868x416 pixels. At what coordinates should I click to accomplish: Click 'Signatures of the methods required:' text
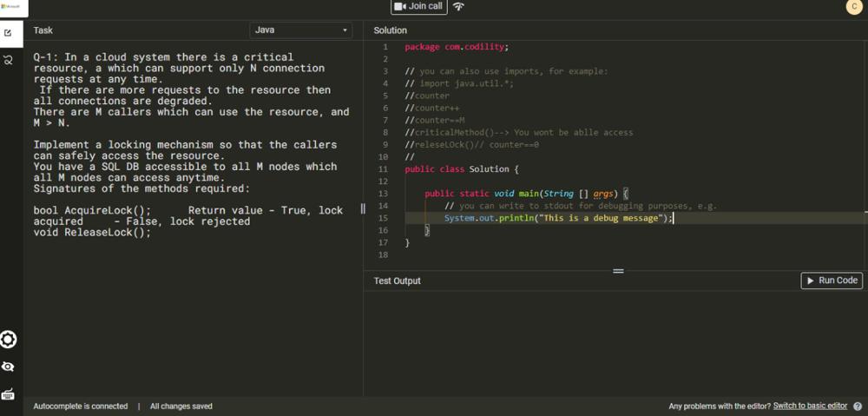point(141,188)
